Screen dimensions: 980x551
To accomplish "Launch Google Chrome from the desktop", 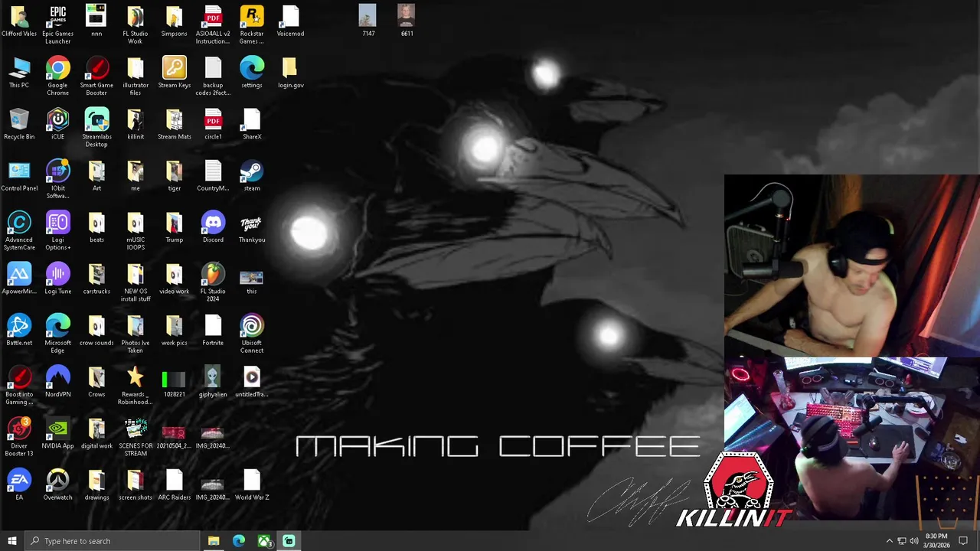I will coord(57,75).
